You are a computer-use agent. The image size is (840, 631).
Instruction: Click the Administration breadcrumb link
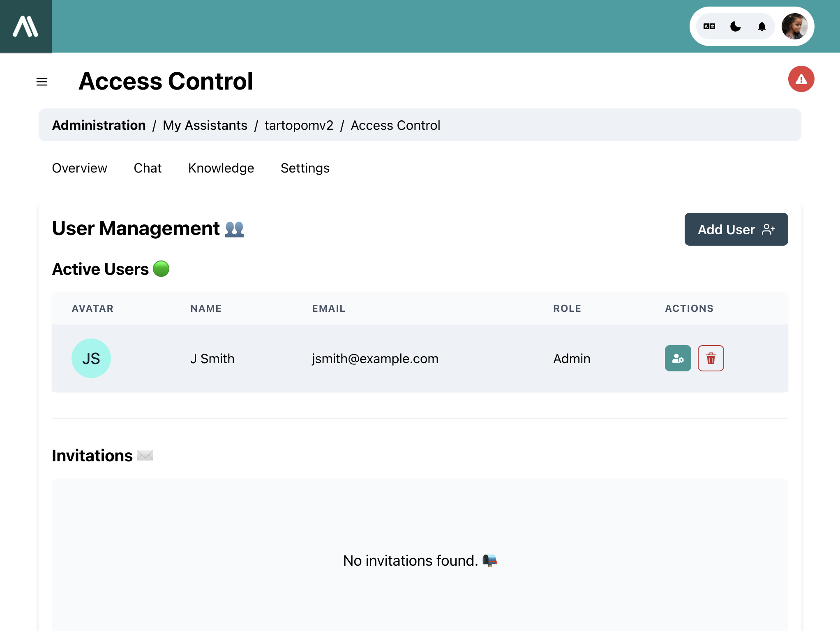[99, 125]
